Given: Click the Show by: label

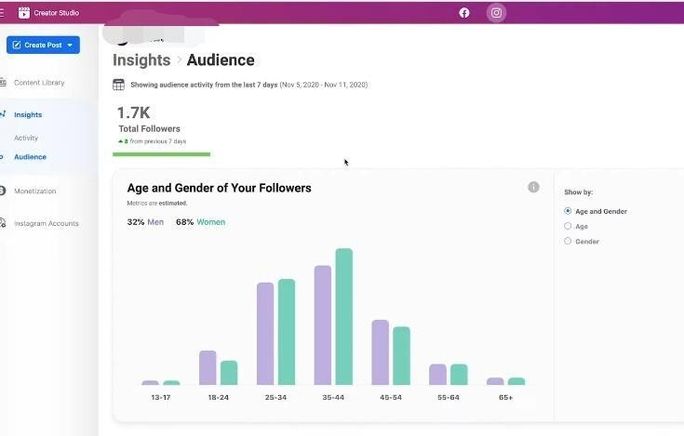Looking at the screenshot, I should coord(578,192).
